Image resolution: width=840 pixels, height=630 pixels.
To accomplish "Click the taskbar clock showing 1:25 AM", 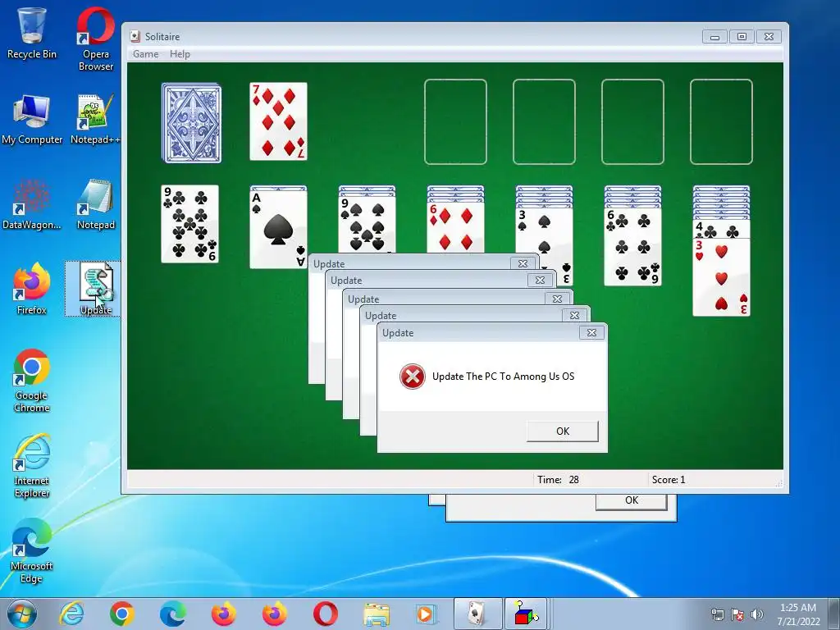I will pyautogui.click(x=798, y=614).
